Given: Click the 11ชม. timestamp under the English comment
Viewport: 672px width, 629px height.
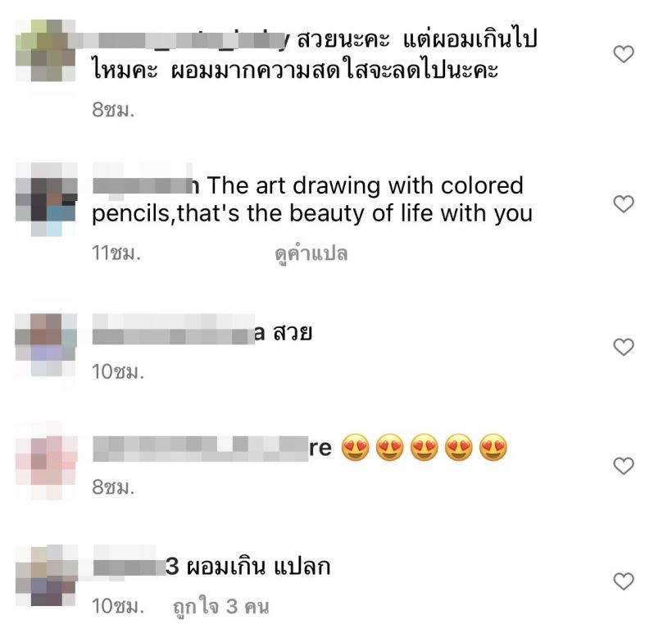Looking at the screenshot, I should pos(116,253).
